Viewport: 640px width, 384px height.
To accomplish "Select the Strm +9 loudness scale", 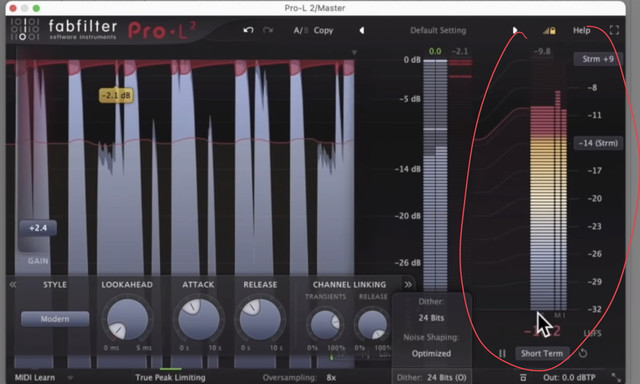I will tap(598, 59).
